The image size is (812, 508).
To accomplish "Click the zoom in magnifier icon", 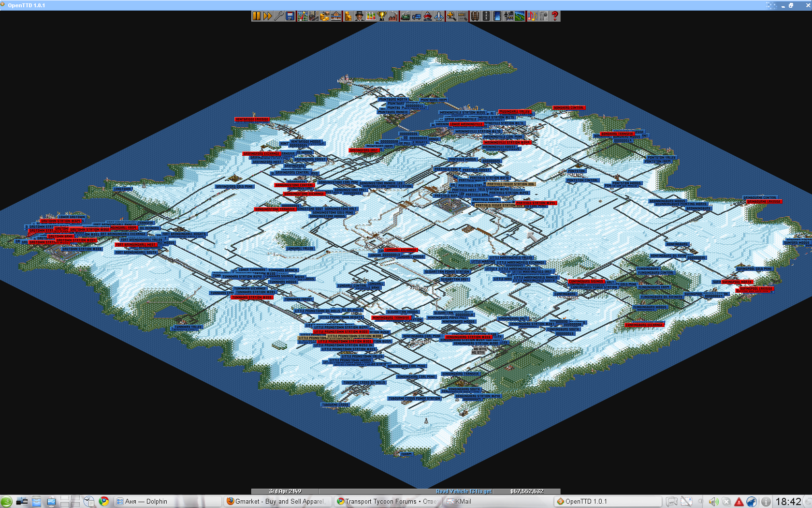I will point(451,16).
